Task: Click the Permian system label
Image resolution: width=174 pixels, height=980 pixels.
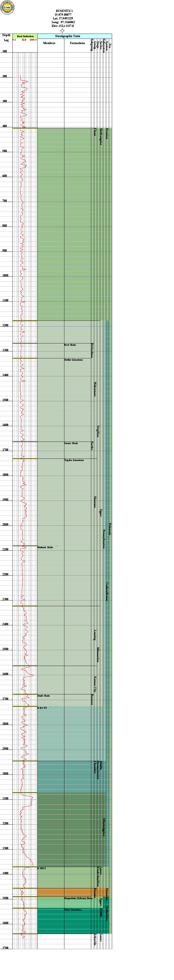Action: (x=107, y=134)
